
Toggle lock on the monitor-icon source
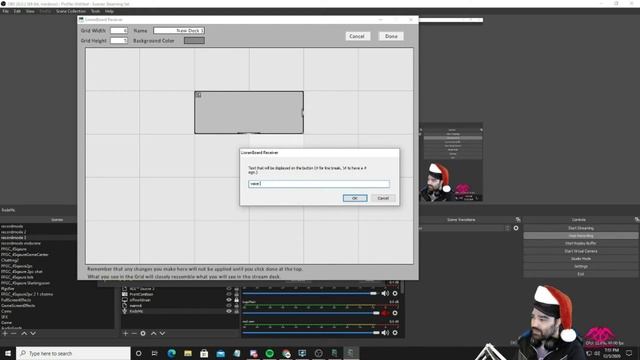pyautogui.click(x=236, y=300)
